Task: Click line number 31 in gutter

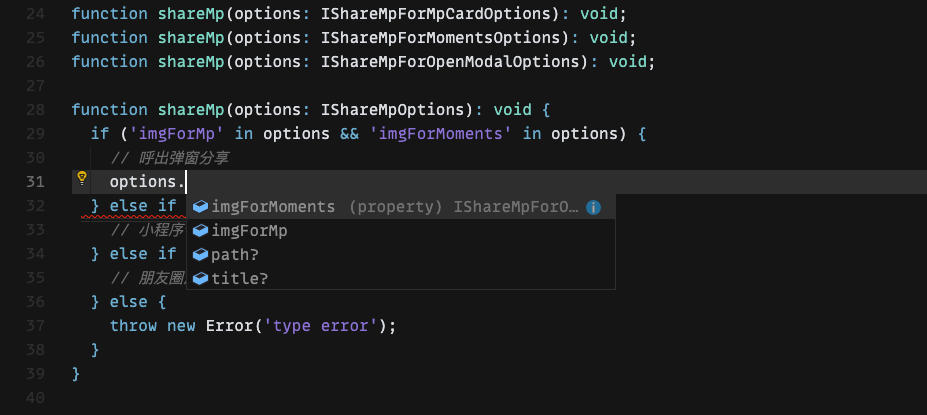Action: (x=35, y=181)
